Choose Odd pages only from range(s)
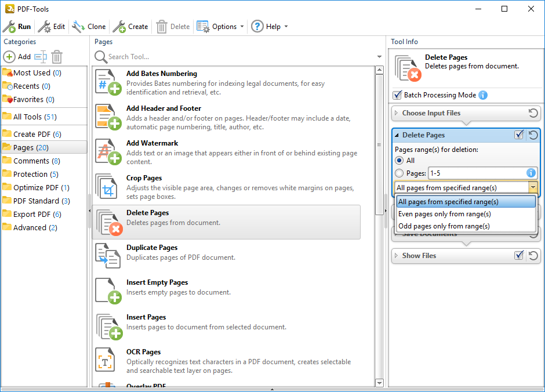 click(x=444, y=226)
